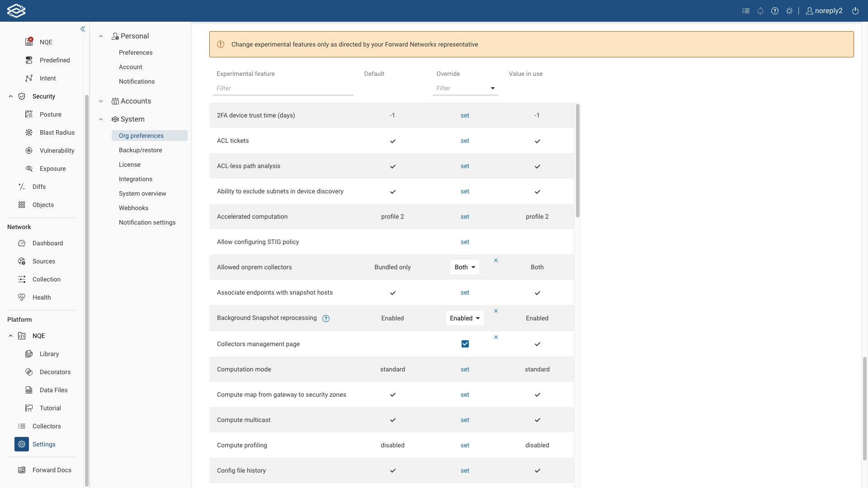The height and width of the screenshot is (488, 868).
Task: Click the Diffs icon in the sidebar
Action: (21, 187)
